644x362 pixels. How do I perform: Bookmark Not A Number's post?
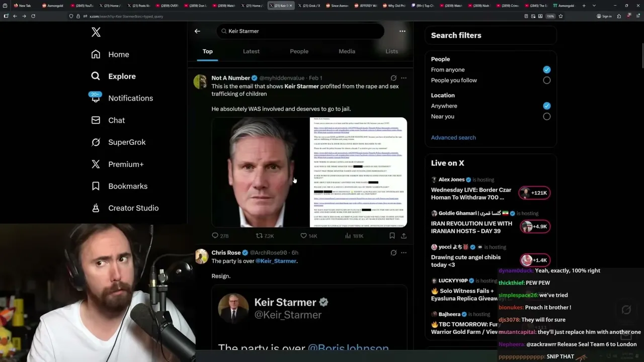pos(392,235)
